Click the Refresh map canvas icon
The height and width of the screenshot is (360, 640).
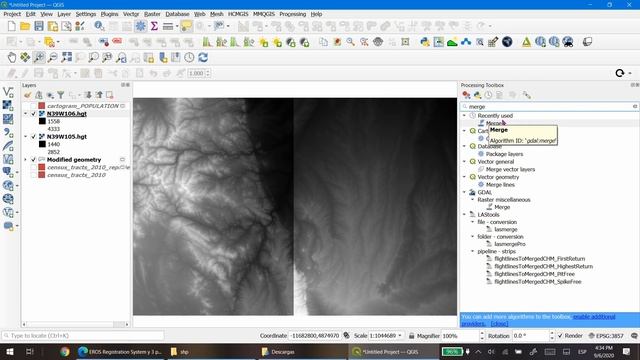pyautogui.click(x=203, y=58)
